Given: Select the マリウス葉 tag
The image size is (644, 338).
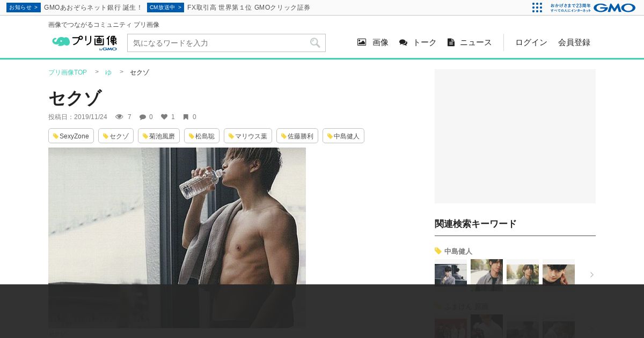Looking at the screenshot, I should pyautogui.click(x=248, y=136).
